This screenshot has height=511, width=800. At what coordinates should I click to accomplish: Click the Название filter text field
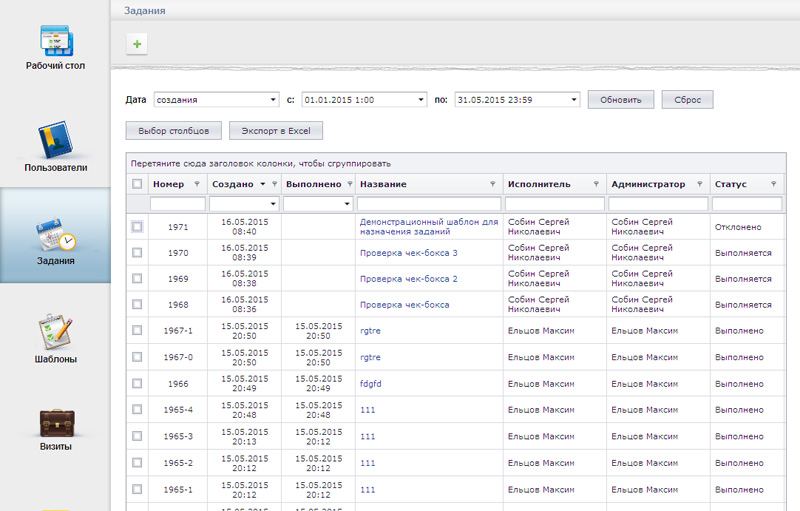429,204
